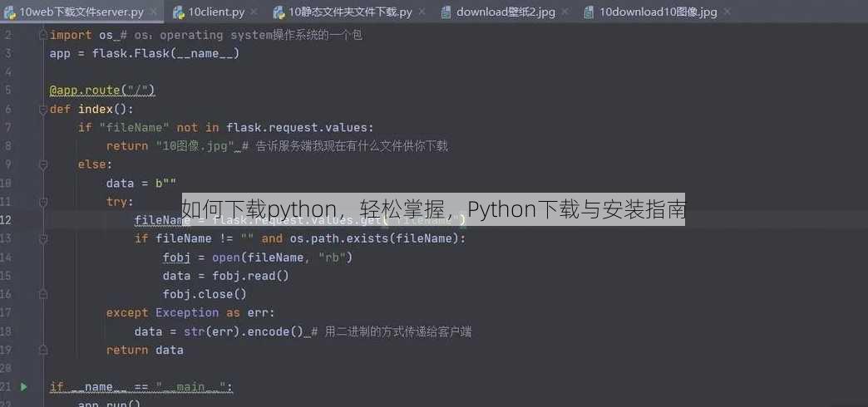Switch to the 10download10图像.jpg tab

[x=658, y=12]
